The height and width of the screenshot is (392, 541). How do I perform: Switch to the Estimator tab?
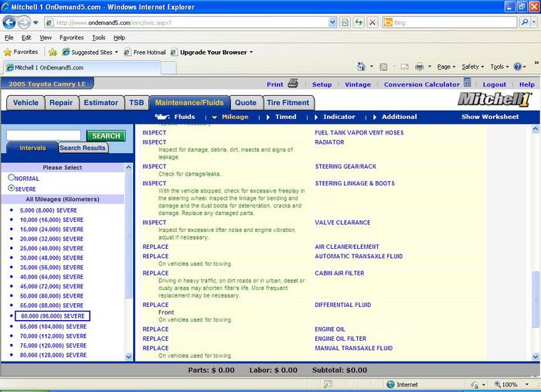point(101,103)
